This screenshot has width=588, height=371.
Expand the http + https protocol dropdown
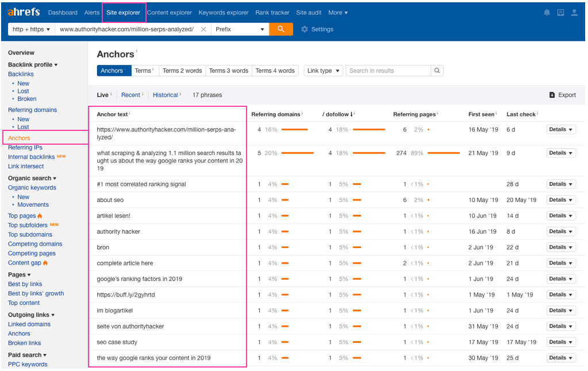(x=32, y=29)
